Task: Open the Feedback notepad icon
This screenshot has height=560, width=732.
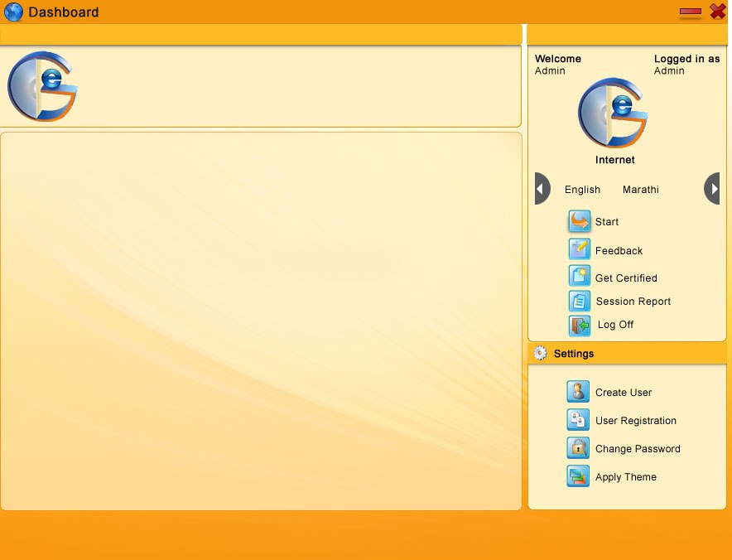Action: click(x=579, y=250)
